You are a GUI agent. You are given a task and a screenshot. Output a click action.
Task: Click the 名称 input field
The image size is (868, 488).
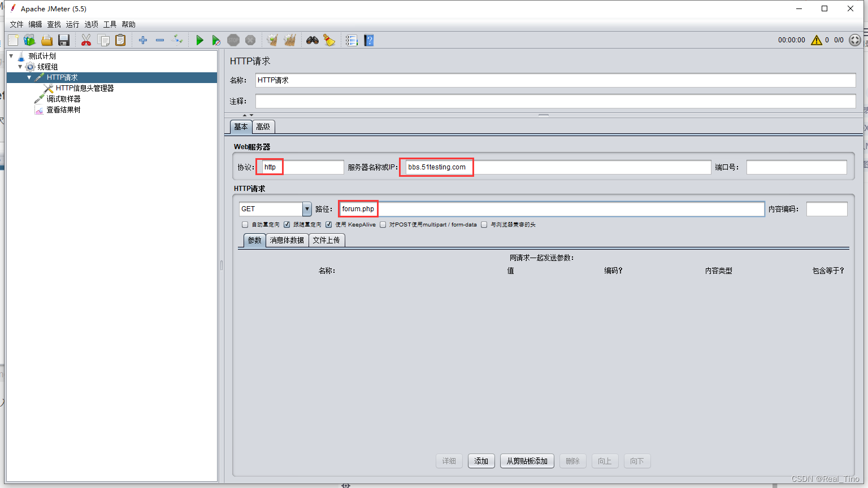pyautogui.click(x=555, y=80)
